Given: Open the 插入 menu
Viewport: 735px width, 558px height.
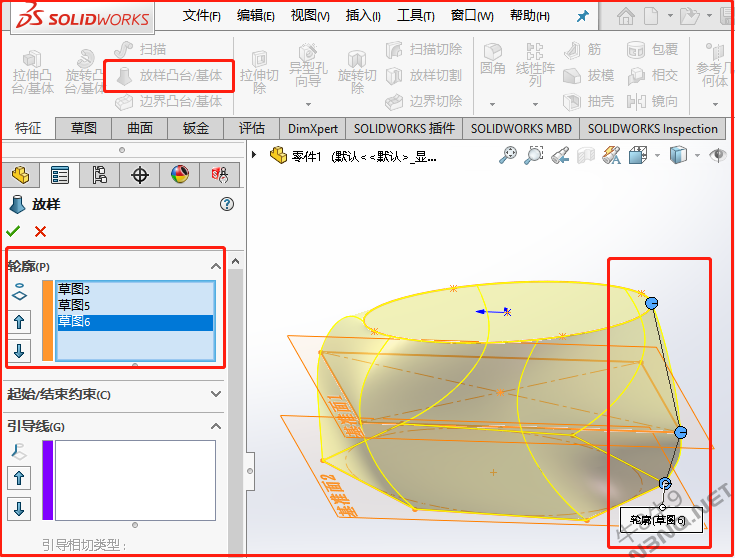Looking at the screenshot, I should (x=362, y=16).
